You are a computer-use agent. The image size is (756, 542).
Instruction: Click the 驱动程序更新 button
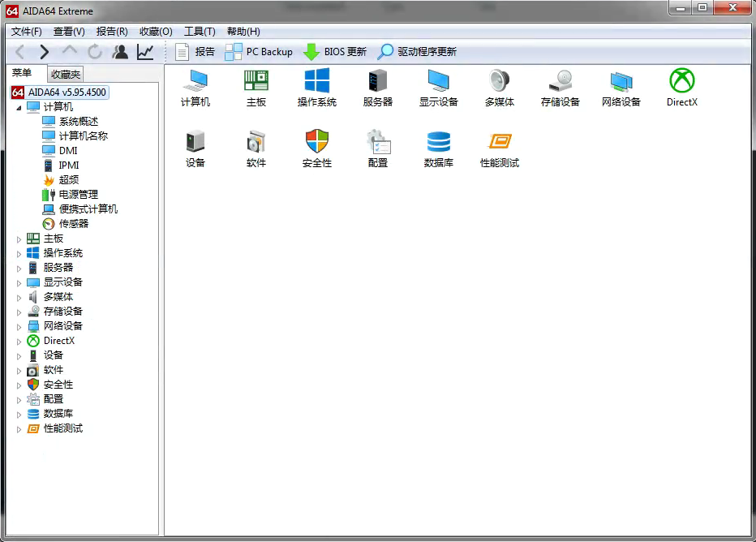pyautogui.click(x=417, y=52)
